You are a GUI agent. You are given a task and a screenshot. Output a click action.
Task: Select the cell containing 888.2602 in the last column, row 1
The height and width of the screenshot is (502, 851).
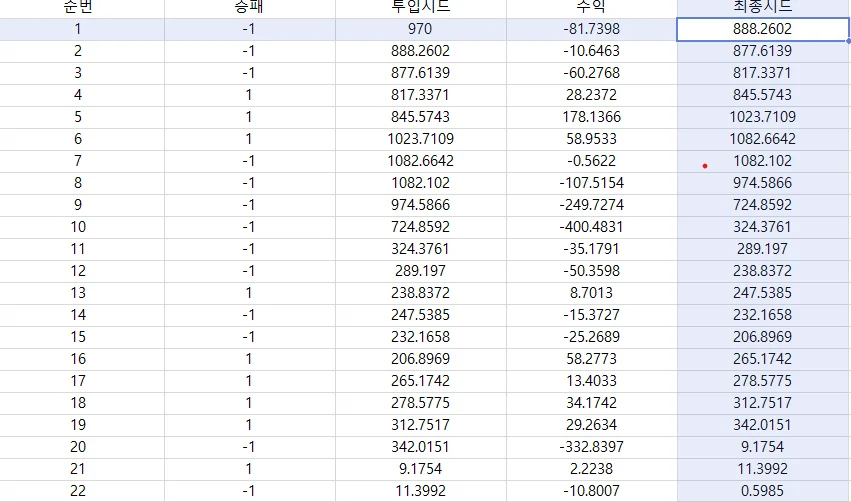(763, 29)
